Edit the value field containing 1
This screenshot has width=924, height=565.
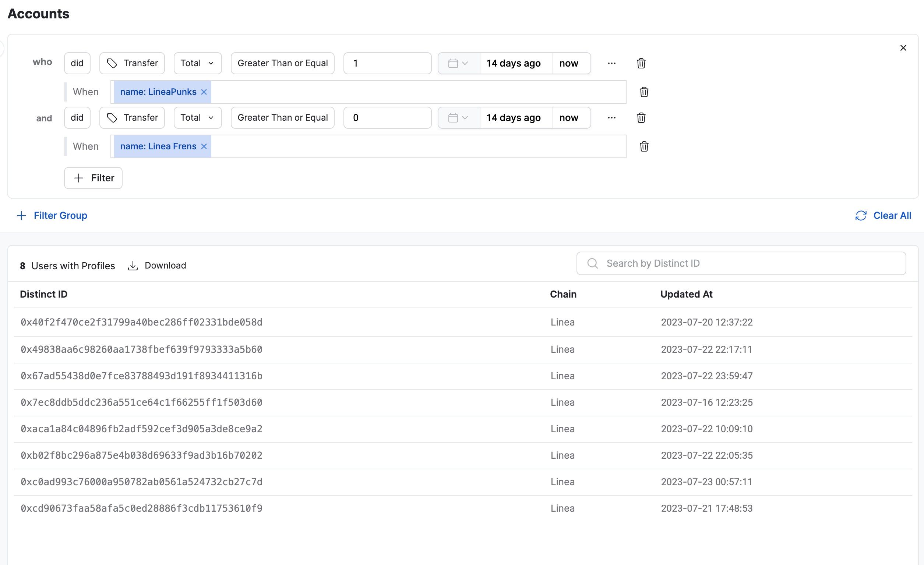point(387,63)
